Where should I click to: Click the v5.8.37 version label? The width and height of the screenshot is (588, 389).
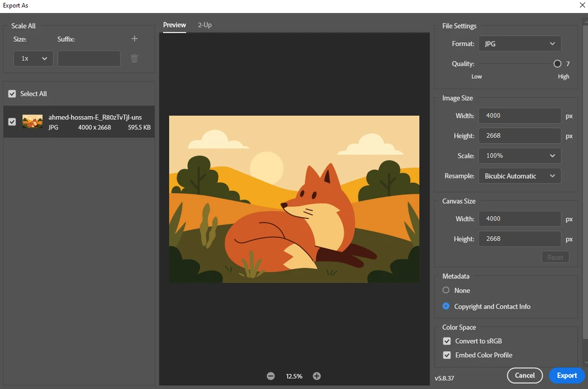pos(444,378)
